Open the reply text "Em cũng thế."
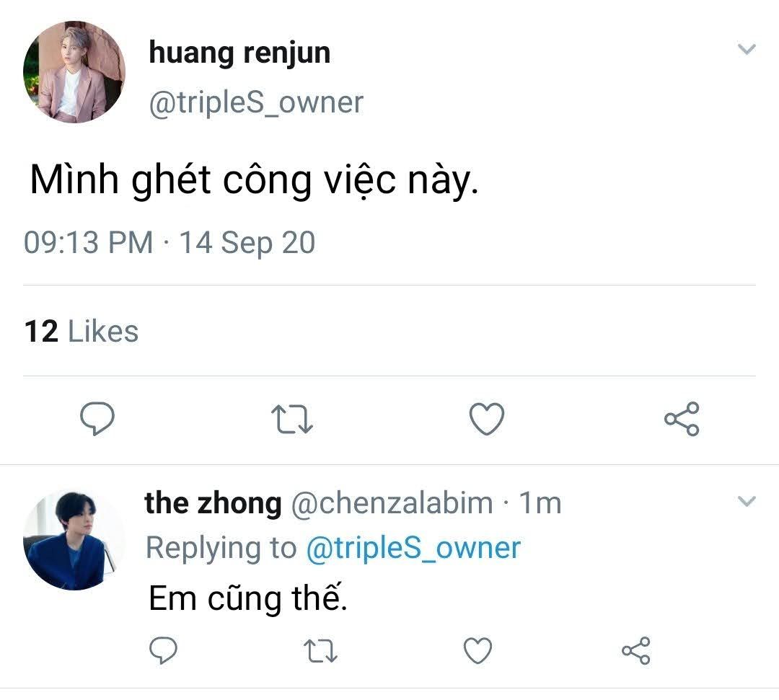 pyautogui.click(x=247, y=598)
